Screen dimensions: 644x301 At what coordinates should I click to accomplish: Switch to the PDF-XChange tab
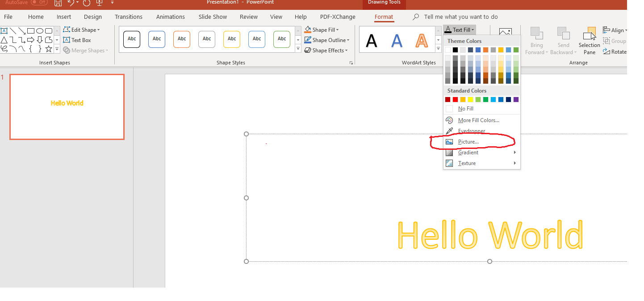(x=338, y=17)
